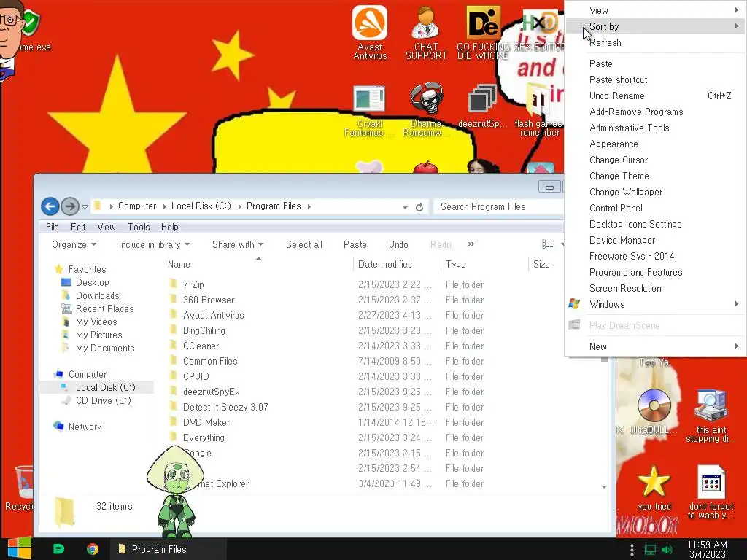Open address bar previous locations dropdown

(405, 207)
